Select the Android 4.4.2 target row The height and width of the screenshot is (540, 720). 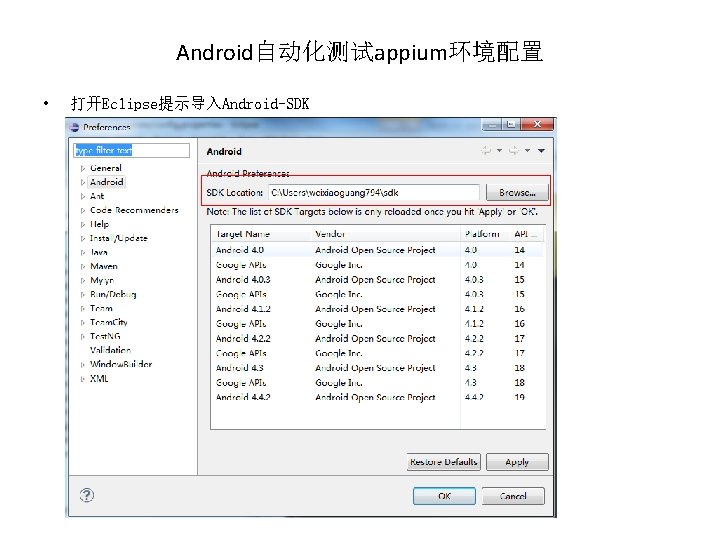377,397
